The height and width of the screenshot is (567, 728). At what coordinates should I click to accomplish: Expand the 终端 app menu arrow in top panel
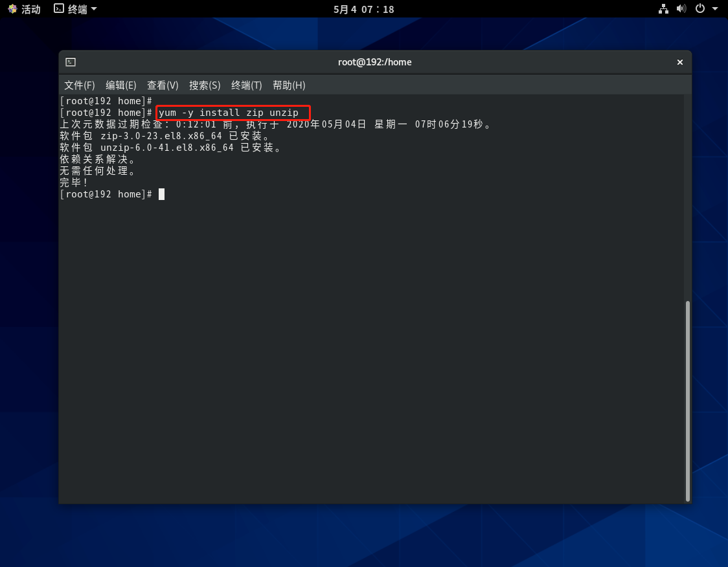point(94,9)
